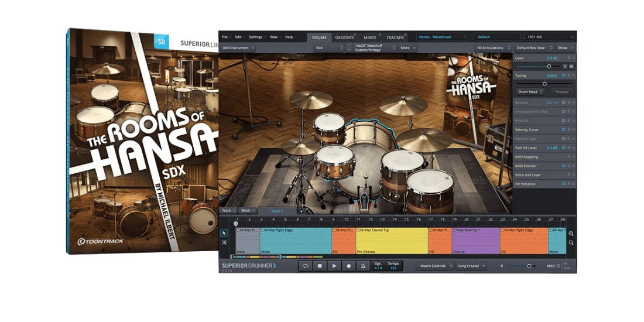This screenshot has width=644, height=322.
Task: Click the Record button in transport
Action: tap(348, 266)
